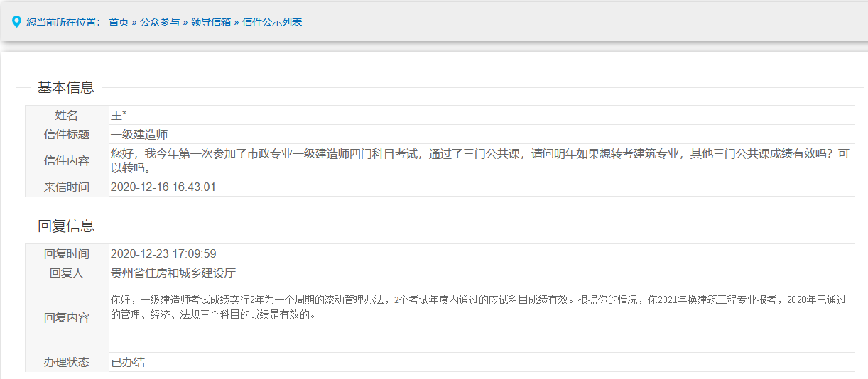868x379 pixels.
Task: Click the 您当前所在位置 label text
Action: tap(63, 22)
